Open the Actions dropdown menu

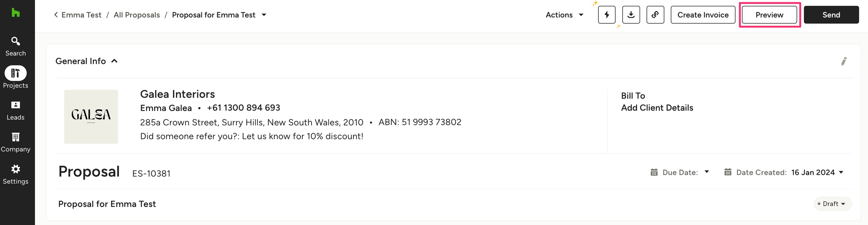coord(564,15)
